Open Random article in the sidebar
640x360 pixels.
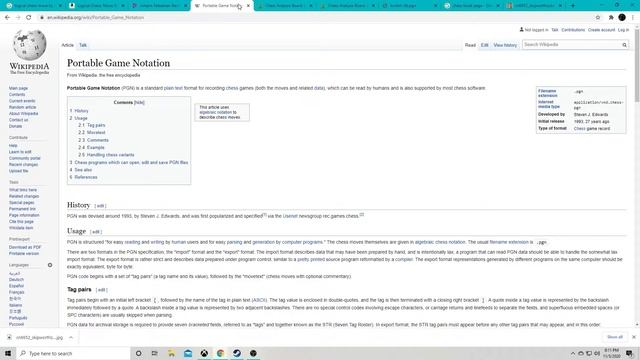22,107
